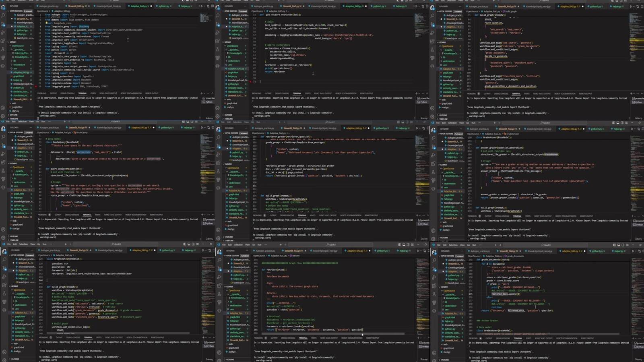The height and width of the screenshot is (362, 644).
Task: Open Extensions icon in the retriever_grader window
Action: coord(218,163)
